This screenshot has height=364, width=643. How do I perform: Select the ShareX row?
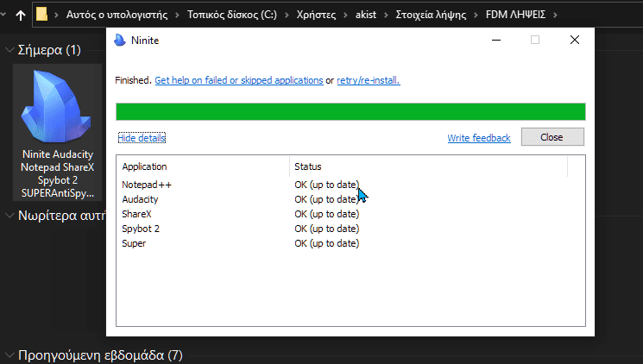[350, 215]
